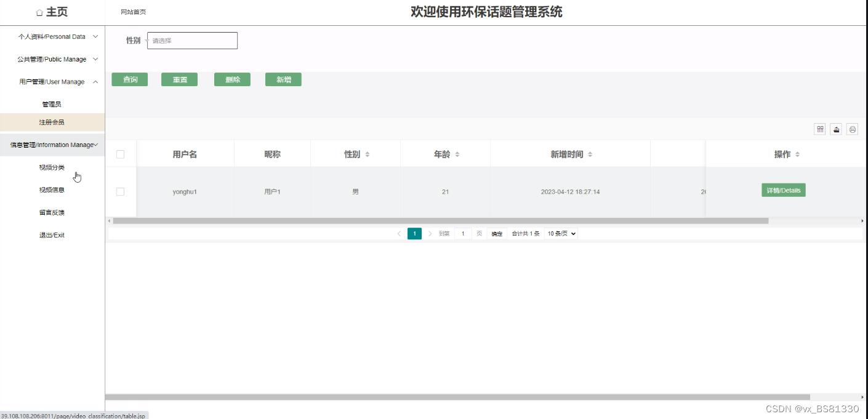Sort by 新增时间 column arrows
The width and height of the screenshot is (868, 419).
pos(590,154)
